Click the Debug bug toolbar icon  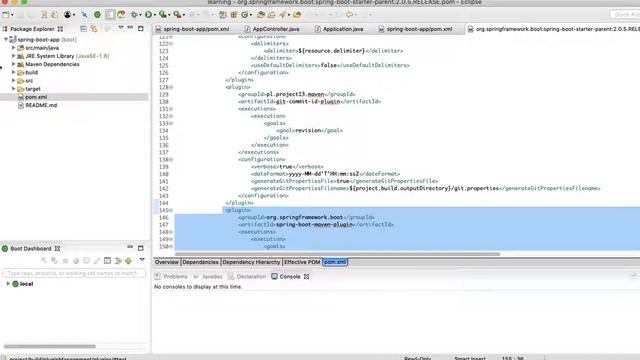pos(134,15)
